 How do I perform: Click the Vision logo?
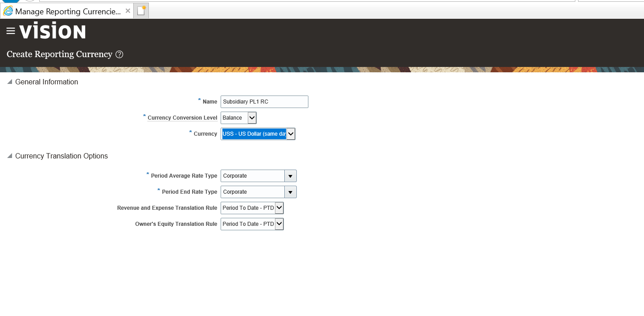pyautogui.click(x=53, y=32)
